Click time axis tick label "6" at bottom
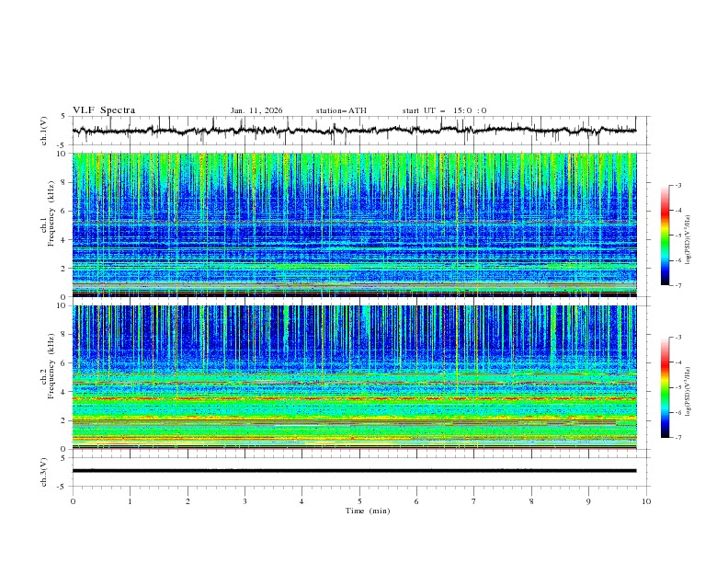This screenshot has height=563, width=728. pyautogui.click(x=416, y=501)
